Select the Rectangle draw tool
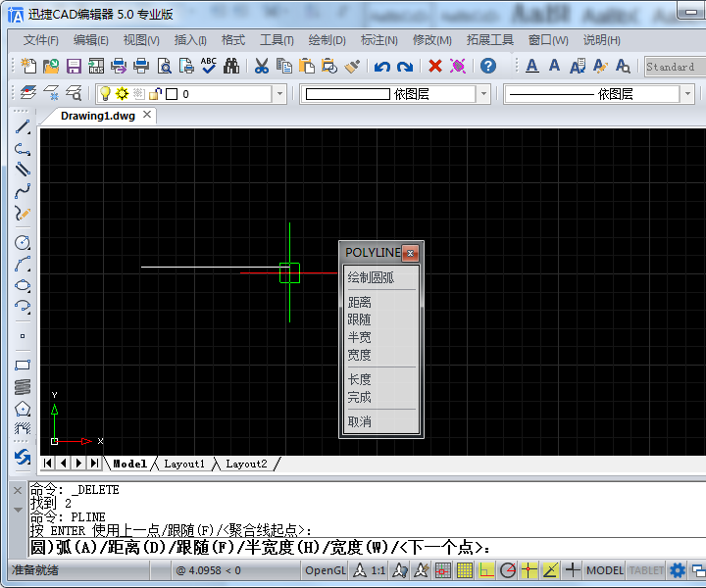Viewport: 706px width, 588px height. coord(23,365)
